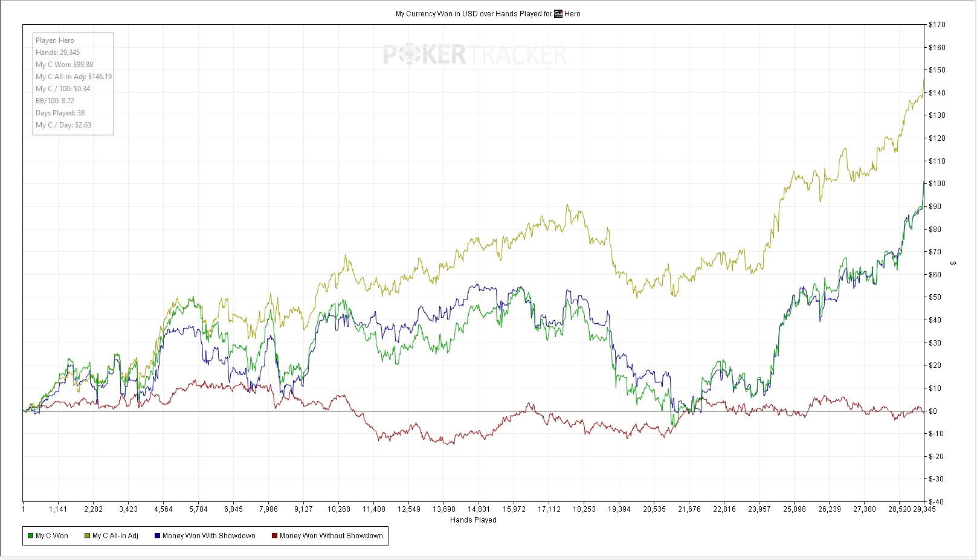Click the "$-20" y-axis label
The height and width of the screenshot is (560, 977).
(x=937, y=457)
